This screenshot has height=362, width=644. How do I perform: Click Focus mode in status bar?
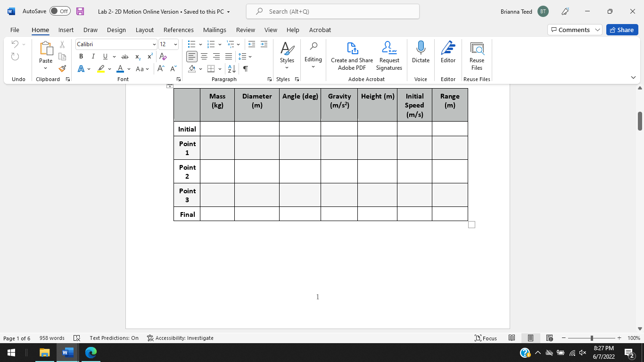tap(486, 338)
